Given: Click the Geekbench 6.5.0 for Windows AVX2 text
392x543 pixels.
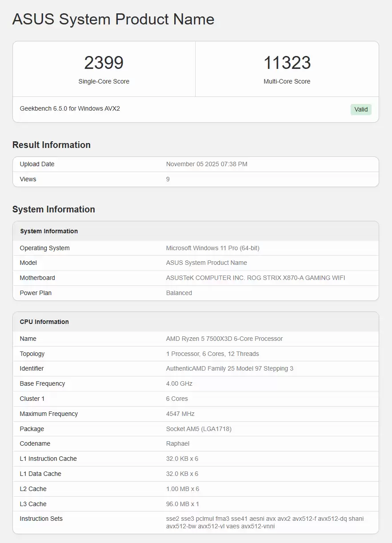Looking at the screenshot, I should point(70,108).
